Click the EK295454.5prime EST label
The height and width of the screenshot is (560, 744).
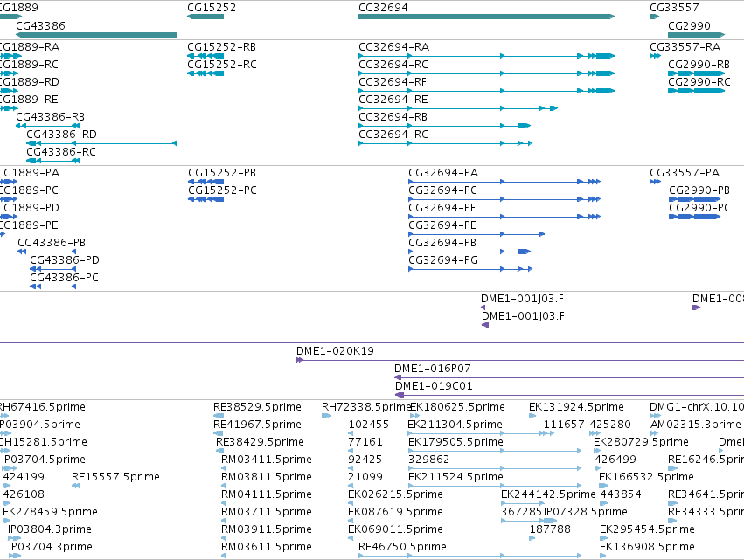point(647,529)
